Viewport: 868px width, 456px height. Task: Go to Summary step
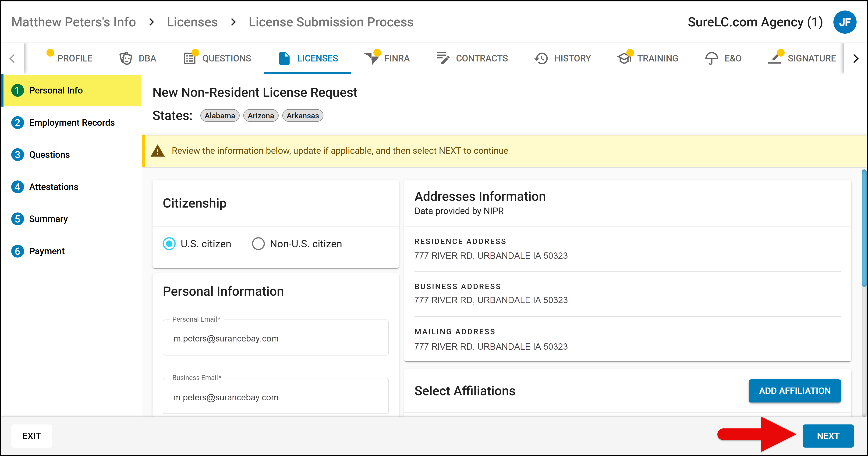pyautogui.click(x=71, y=219)
